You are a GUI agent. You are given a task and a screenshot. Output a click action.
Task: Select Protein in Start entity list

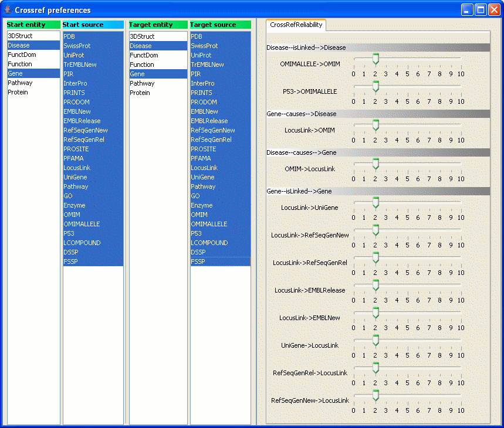click(33, 92)
